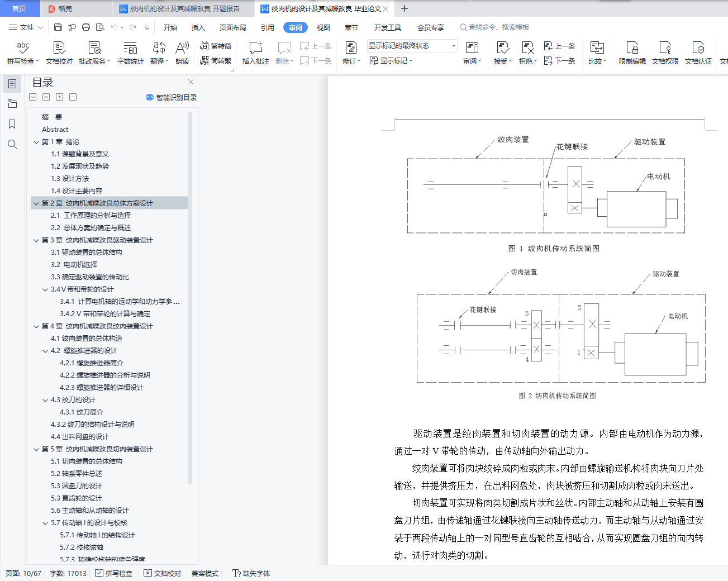The width and height of the screenshot is (728, 581).
Task: Collapse the 第3章 outline section
Action: point(36,240)
